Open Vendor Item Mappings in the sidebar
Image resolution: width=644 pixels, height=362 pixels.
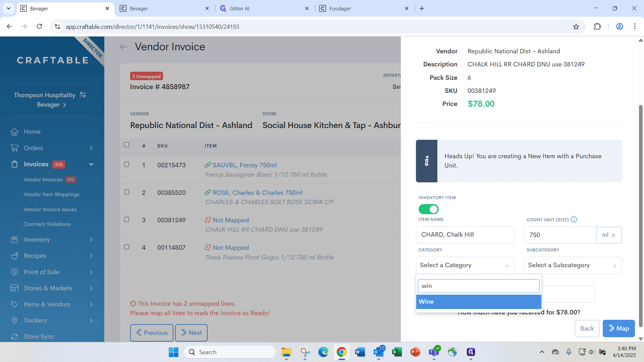[51, 194]
